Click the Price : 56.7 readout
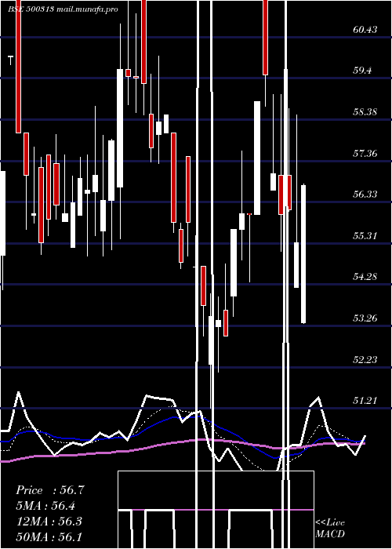The width and height of the screenshot is (392, 549). (50, 490)
